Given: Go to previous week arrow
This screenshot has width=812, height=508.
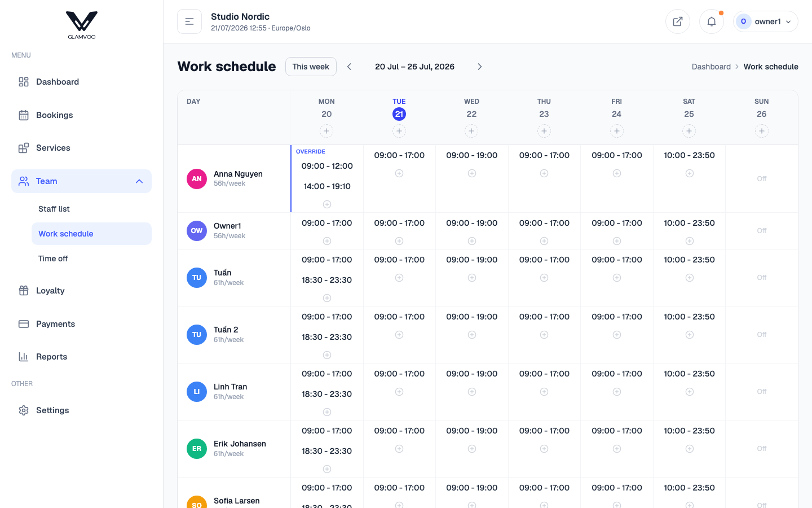Looking at the screenshot, I should pos(349,67).
